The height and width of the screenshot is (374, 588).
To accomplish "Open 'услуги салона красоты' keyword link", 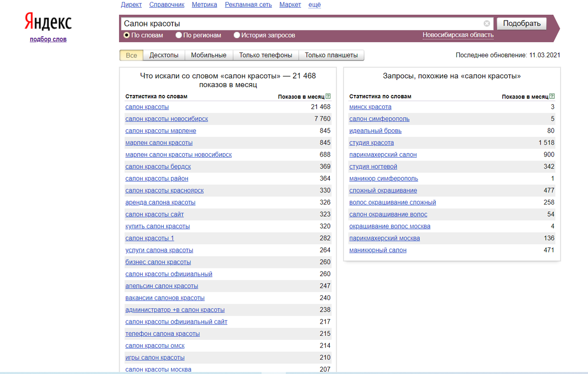I will pos(159,250).
